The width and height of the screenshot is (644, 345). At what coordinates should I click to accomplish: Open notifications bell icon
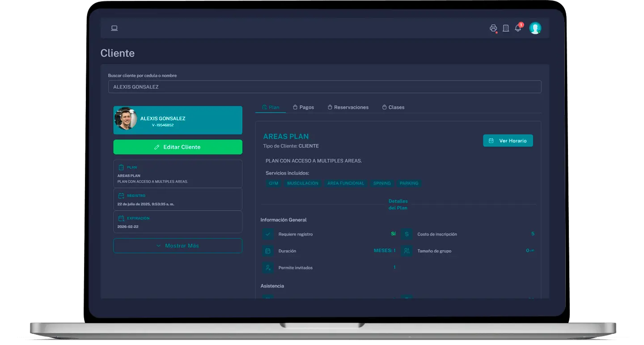tap(518, 28)
